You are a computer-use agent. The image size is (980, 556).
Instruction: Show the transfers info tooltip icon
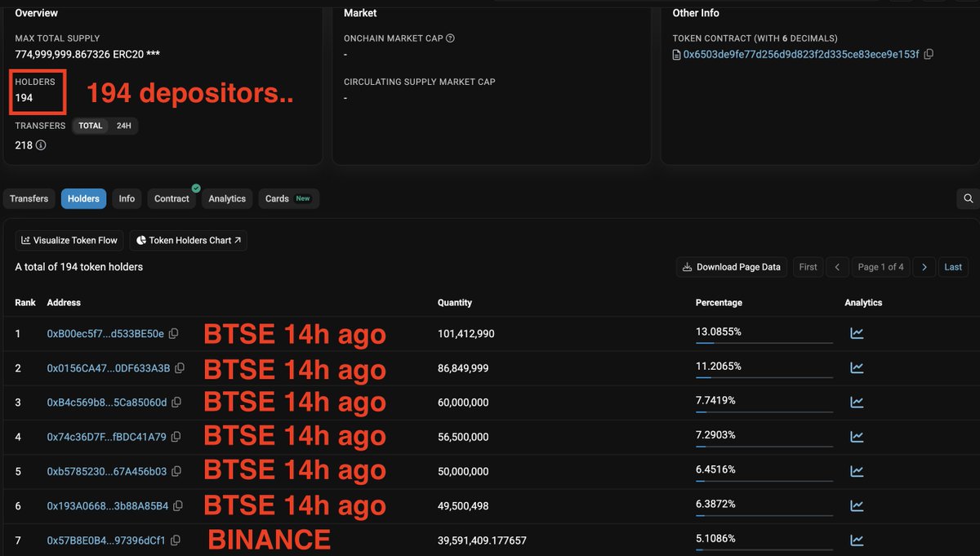pos(41,145)
